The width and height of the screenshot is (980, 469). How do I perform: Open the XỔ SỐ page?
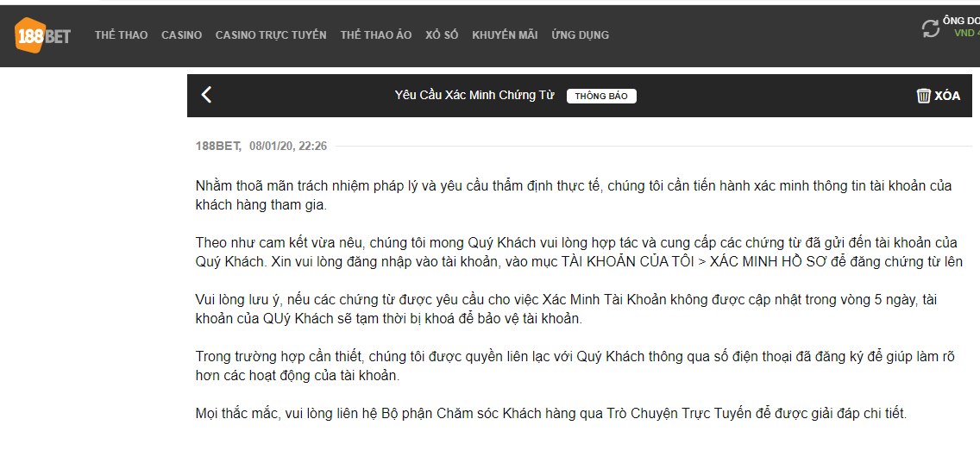click(442, 35)
